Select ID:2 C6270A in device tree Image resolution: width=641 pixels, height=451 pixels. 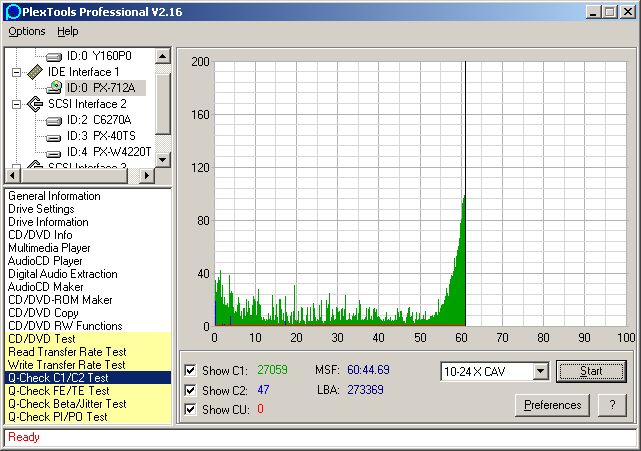99,120
